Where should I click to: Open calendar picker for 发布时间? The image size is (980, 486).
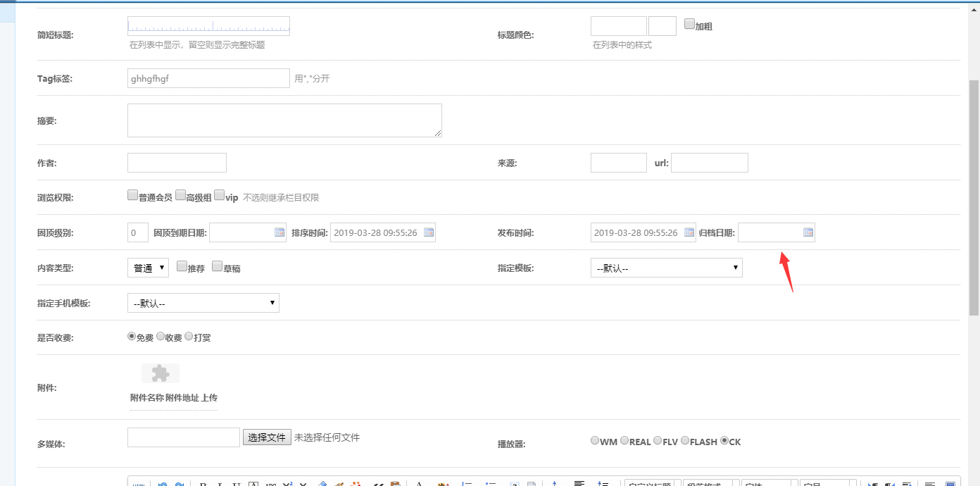(x=689, y=232)
